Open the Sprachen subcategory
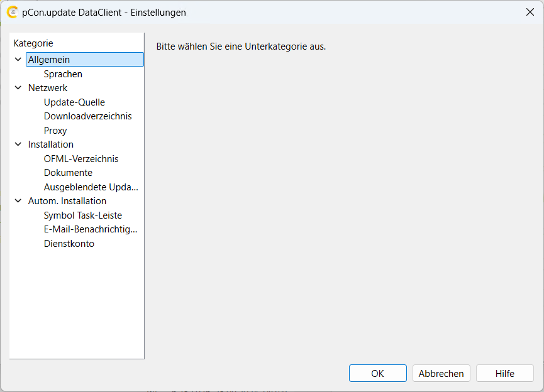 pos(63,74)
